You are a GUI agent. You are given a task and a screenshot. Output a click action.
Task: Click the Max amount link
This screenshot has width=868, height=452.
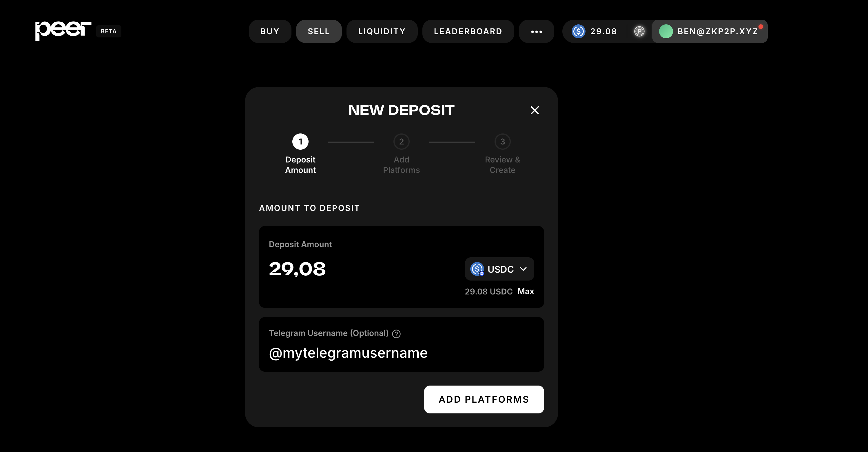[526, 292]
